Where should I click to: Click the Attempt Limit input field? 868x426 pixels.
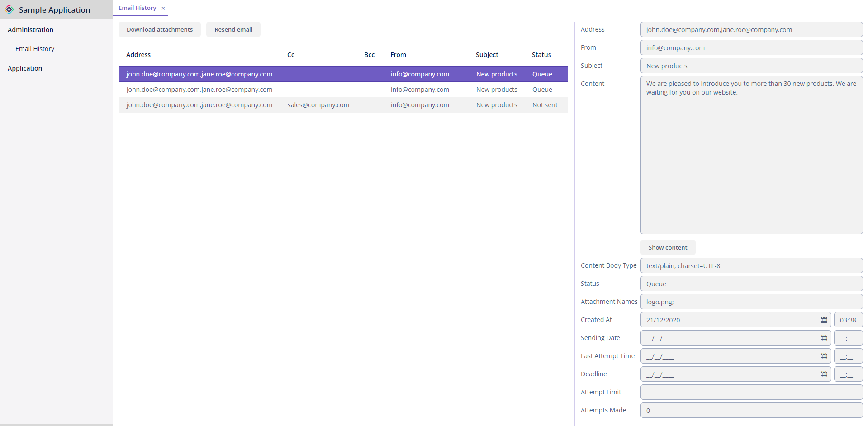(751, 392)
